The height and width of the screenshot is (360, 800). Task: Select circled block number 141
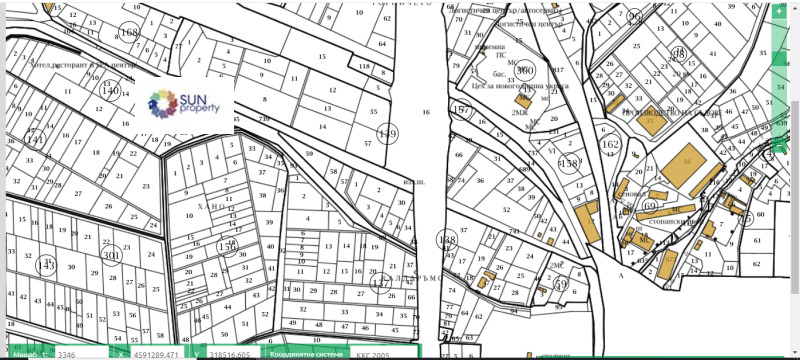pos(35,139)
